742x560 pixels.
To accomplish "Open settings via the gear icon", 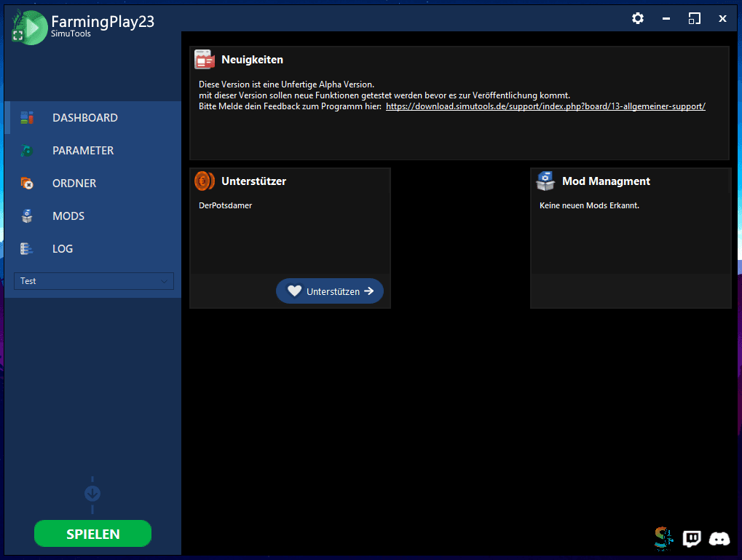I will coord(637,18).
